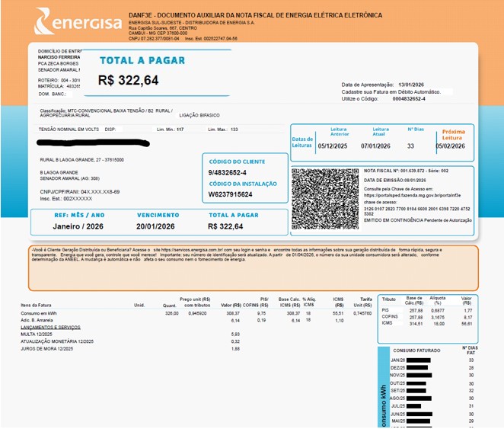This screenshot has width=504, height=429.
Task: Click the automatic debit code 0004832652-4
Action: pyautogui.click(x=409, y=98)
